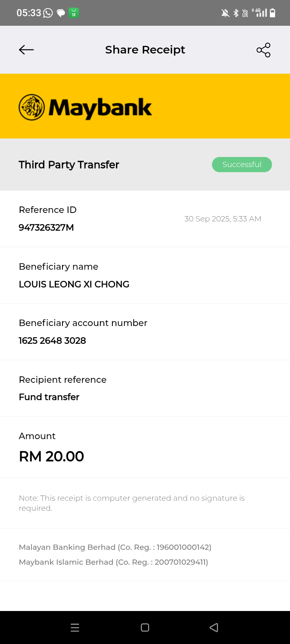The image size is (290, 644).
Task: Tap the back arrow icon
Action: click(26, 50)
